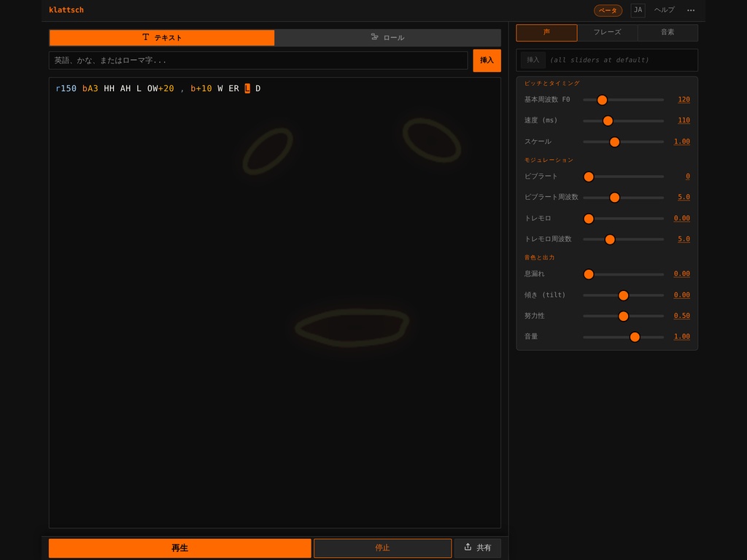Screen dimensions: 747x560
Task: Click the 速度 (ms) slider handle
Action: (x=608, y=121)
